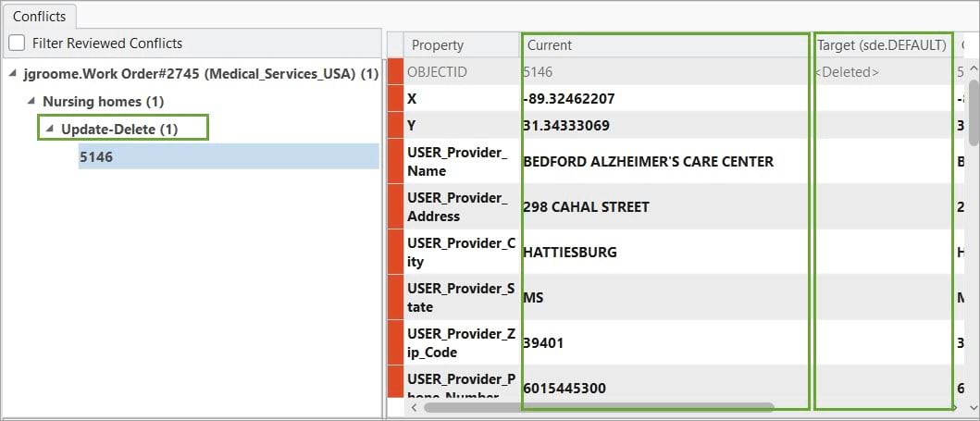Screen dimensions: 980x421
Task: Select red conflict indicator next to USER_Provider_Address
Action: [395, 206]
